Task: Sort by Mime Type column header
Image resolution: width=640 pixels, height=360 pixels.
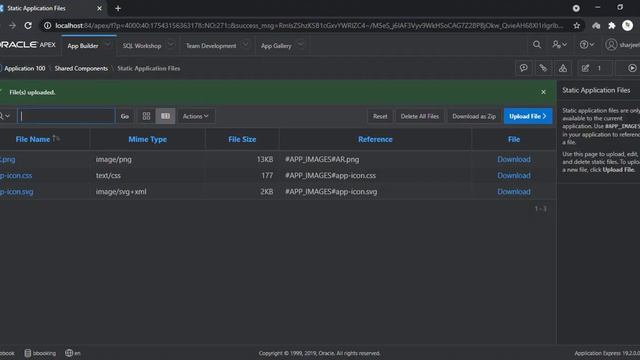Action: [147, 139]
